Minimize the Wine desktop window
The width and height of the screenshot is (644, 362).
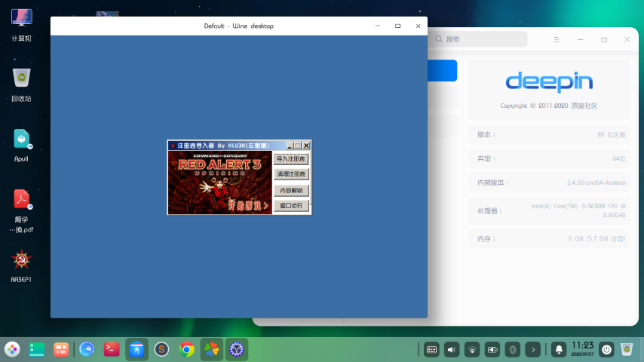tap(378, 26)
